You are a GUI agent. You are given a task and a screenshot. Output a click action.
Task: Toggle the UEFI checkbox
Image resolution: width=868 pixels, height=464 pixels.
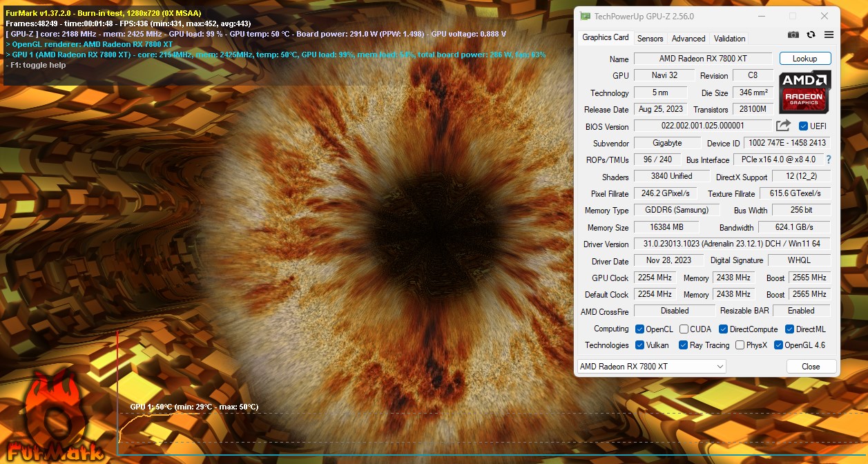[x=803, y=126]
